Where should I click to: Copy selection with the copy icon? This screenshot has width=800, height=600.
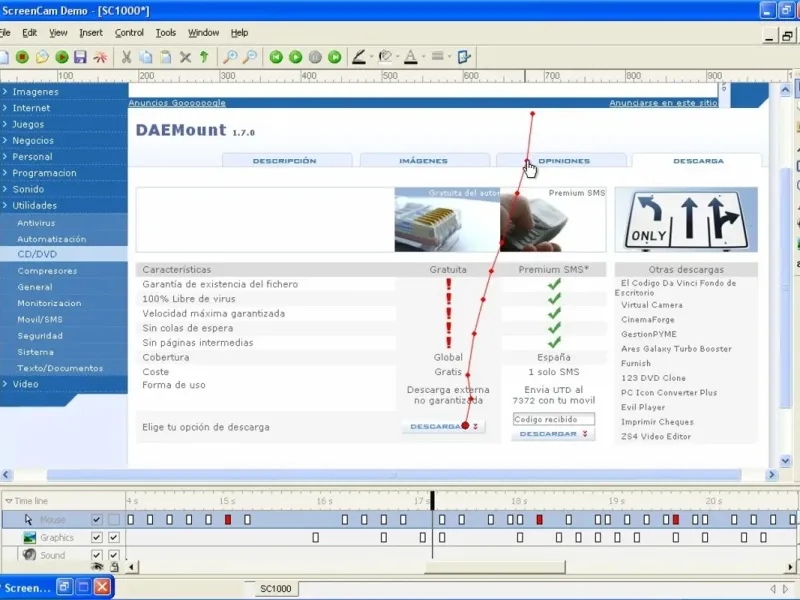[x=146, y=57]
